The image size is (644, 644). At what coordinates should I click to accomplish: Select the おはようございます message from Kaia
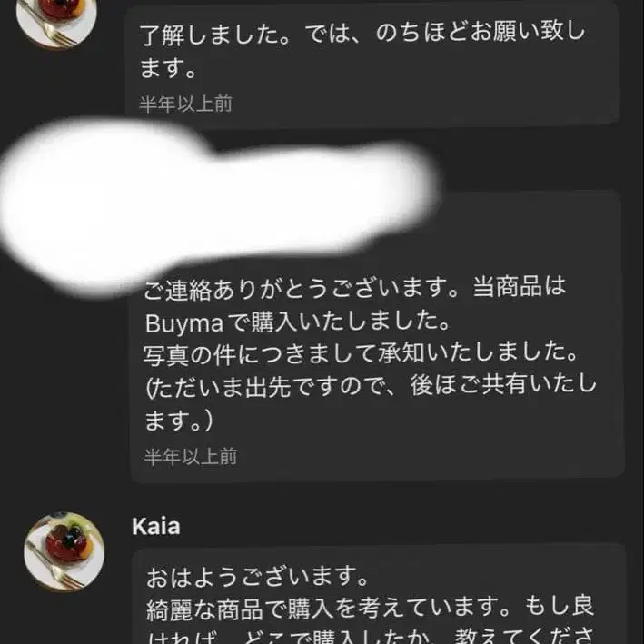tap(379, 595)
